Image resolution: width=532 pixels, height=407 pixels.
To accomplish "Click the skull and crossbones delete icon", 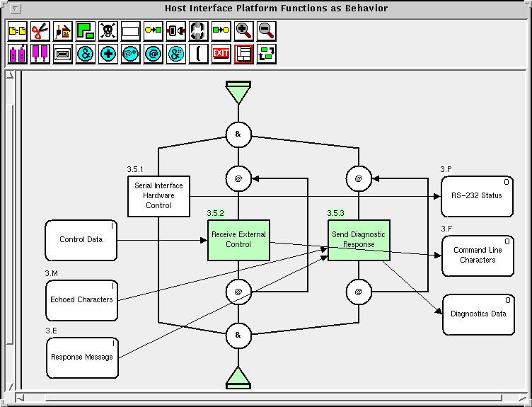I will 108,31.
